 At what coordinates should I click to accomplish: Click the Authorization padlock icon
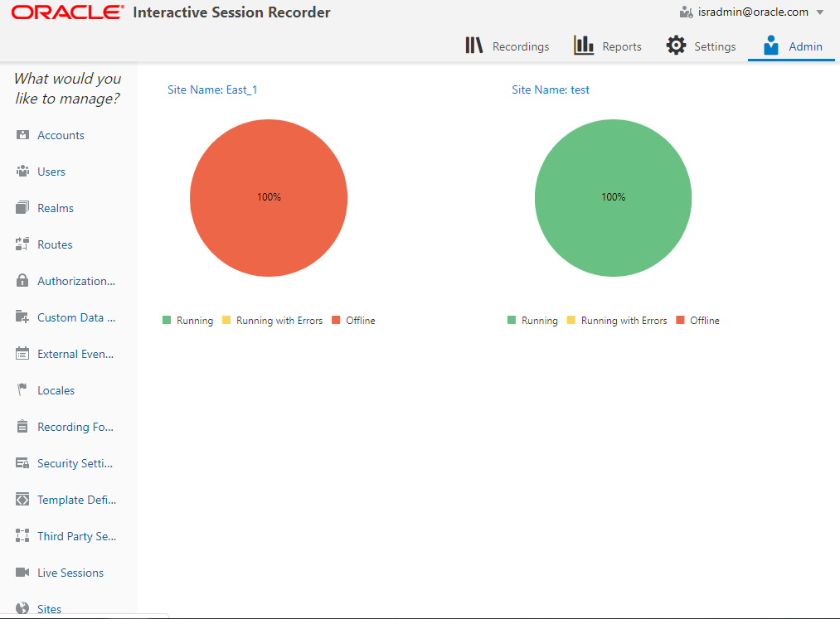tap(22, 281)
